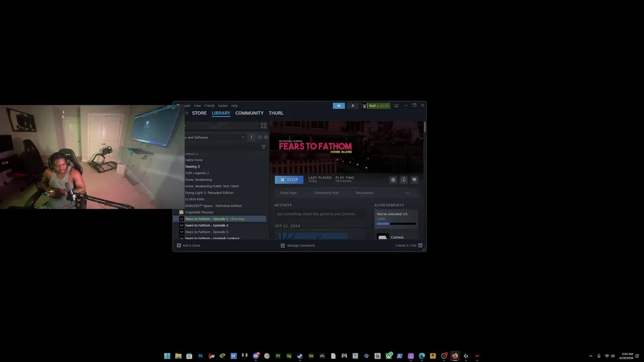Toggle the ready-to-play filter icon
Screen dimensions: 644x362
pos(266,137)
